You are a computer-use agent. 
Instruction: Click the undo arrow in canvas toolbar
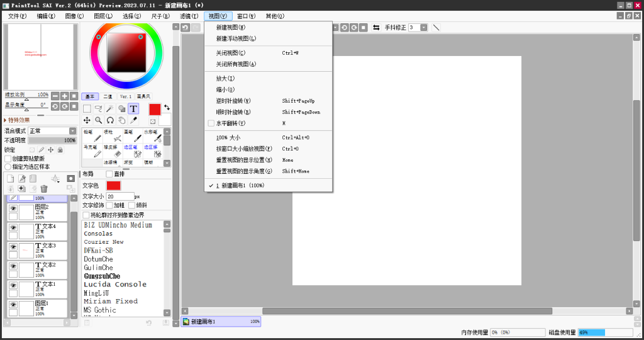coord(186,28)
